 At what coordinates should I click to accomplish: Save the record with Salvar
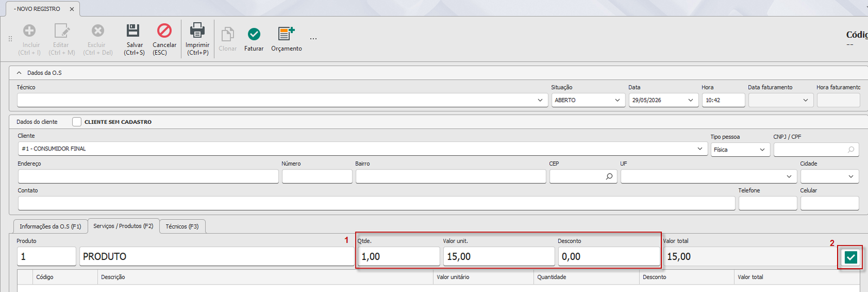134,39
